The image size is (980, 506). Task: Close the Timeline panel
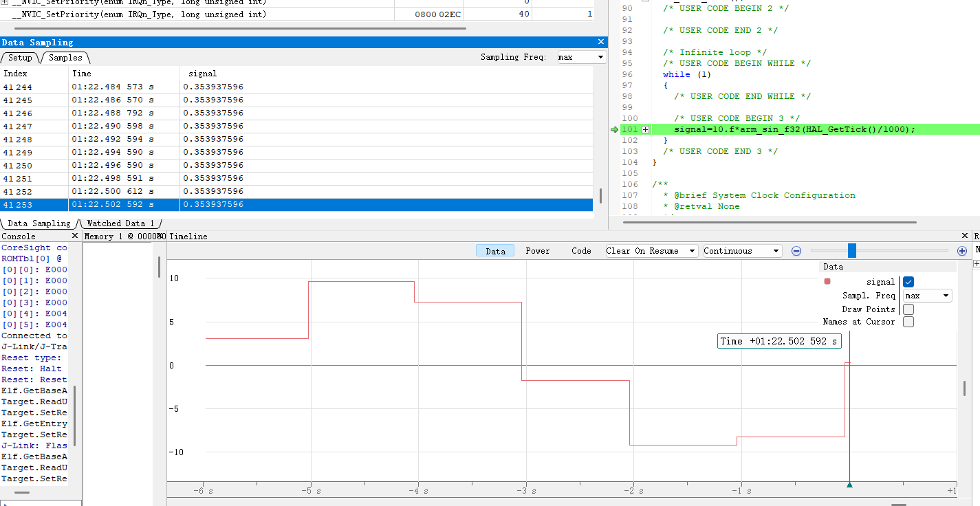coord(963,236)
